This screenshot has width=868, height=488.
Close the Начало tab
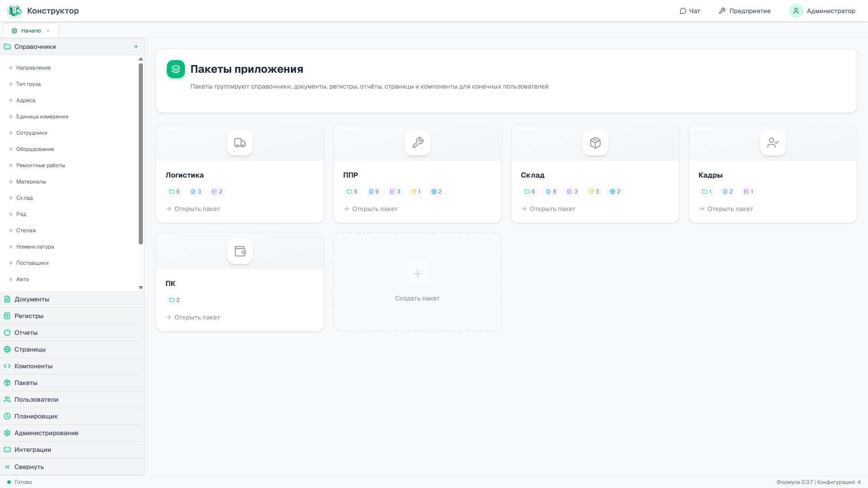click(x=48, y=31)
